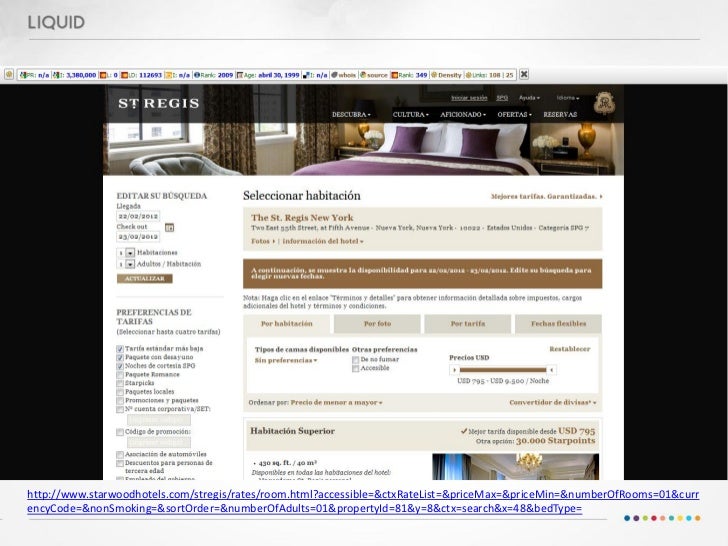Expand the Idioma dropdown

click(568, 98)
